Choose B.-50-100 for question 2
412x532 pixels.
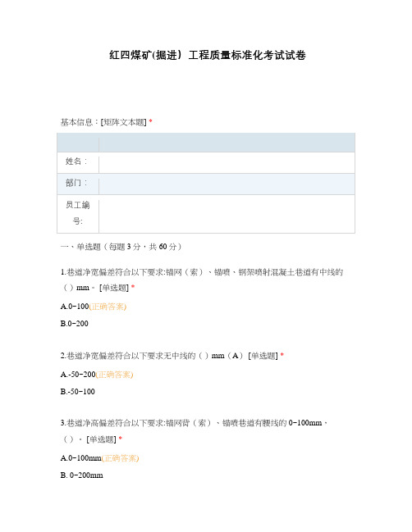point(78,391)
